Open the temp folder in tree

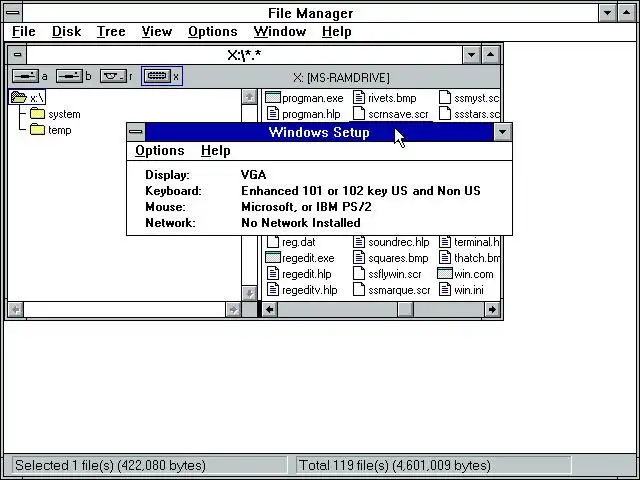(x=51, y=130)
